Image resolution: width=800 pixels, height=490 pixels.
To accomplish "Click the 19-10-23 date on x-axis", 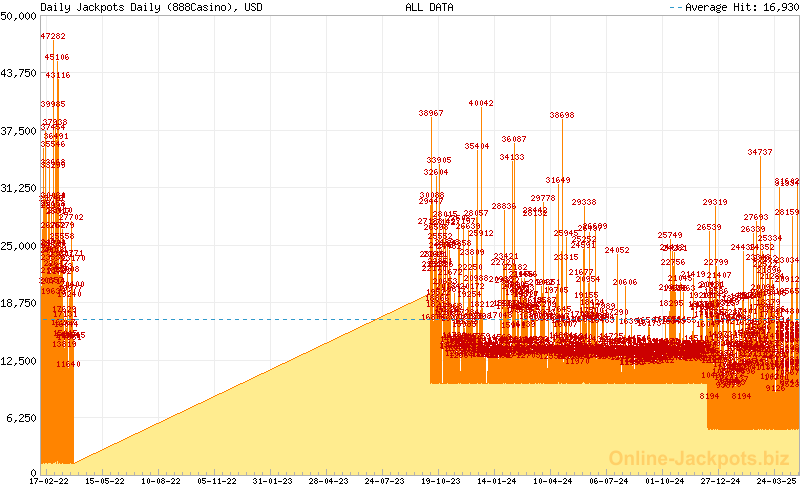I will pos(441,480).
